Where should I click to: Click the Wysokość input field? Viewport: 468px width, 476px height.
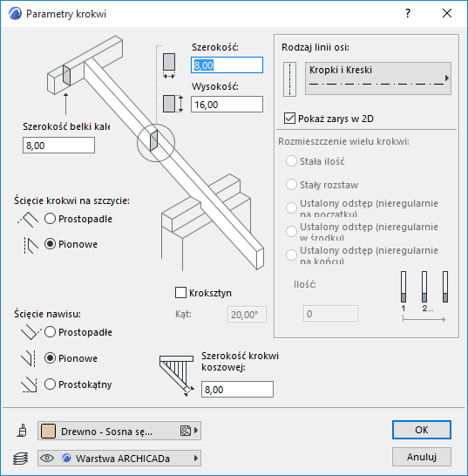click(227, 104)
